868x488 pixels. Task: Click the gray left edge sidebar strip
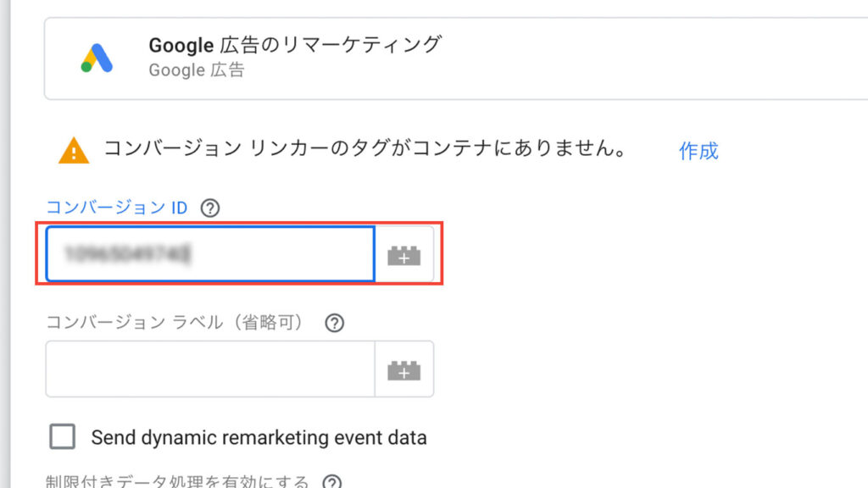point(5,244)
